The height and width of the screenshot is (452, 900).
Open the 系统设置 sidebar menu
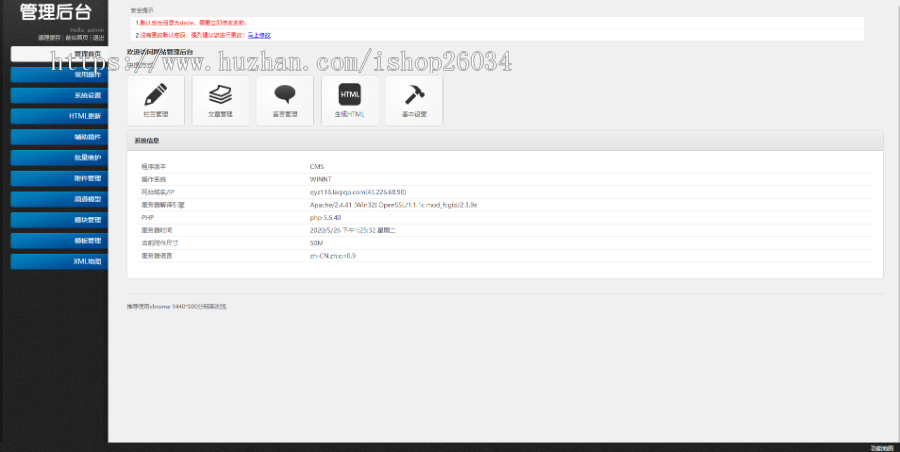(59, 95)
